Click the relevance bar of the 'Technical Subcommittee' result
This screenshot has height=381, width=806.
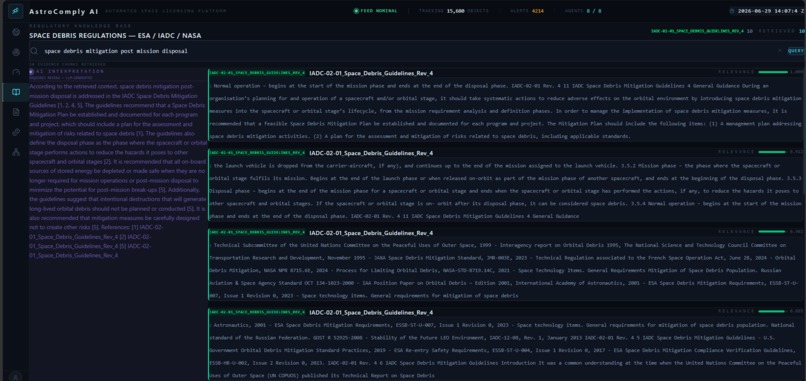(x=773, y=231)
